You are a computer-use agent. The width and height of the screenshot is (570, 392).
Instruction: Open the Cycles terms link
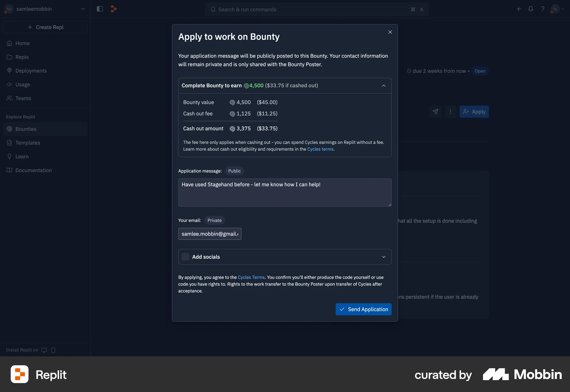(320, 149)
